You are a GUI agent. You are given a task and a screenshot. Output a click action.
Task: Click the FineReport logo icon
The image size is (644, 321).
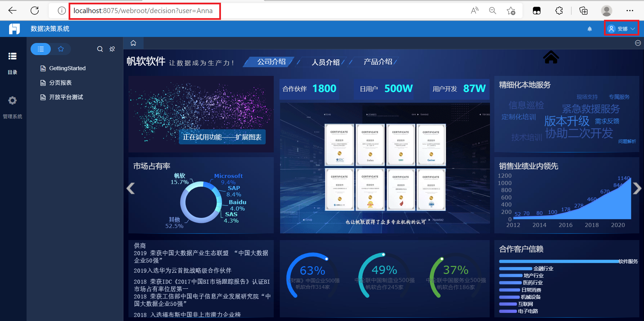coord(14,29)
